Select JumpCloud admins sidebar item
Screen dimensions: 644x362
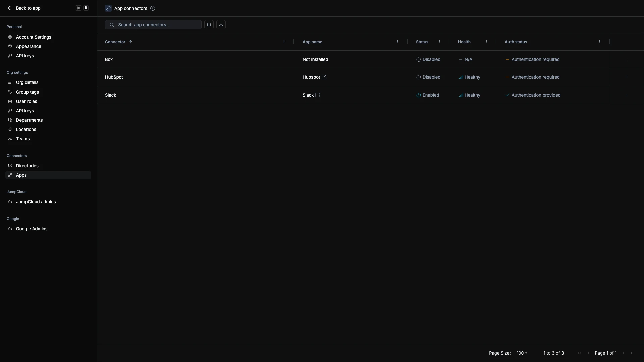[36, 202]
